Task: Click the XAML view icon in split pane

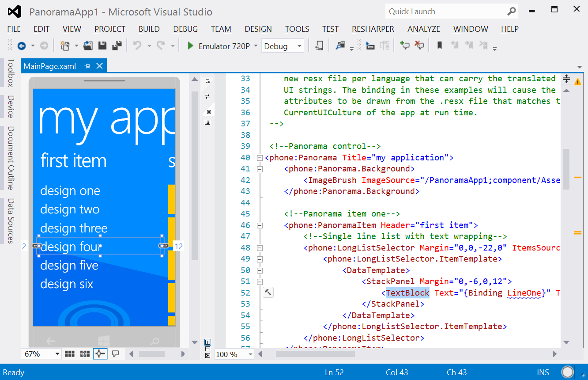Action: click(x=208, y=112)
